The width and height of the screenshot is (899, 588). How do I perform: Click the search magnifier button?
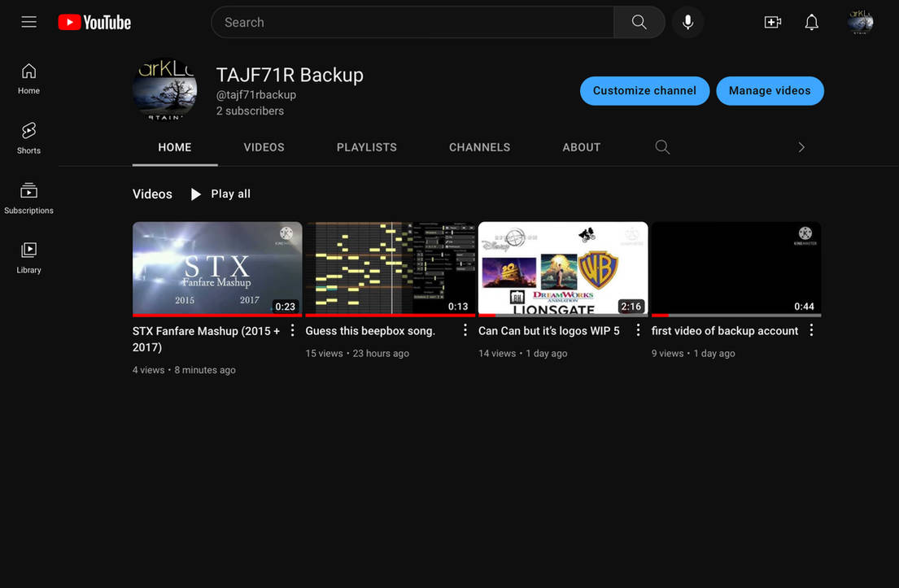coord(639,22)
